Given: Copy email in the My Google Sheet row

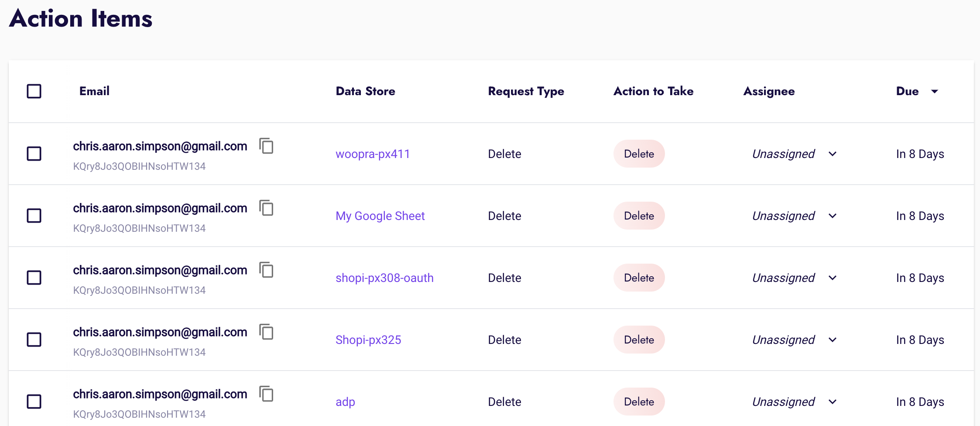Looking at the screenshot, I should pos(266,208).
